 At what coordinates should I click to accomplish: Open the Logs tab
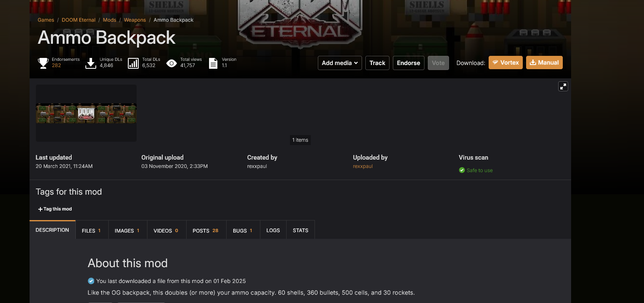[x=273, y=230]
